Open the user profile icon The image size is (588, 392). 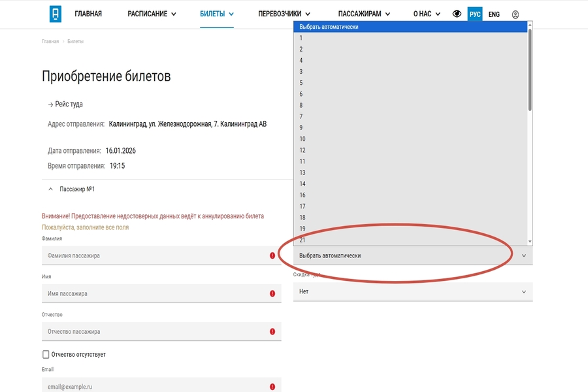click(515, 14)
